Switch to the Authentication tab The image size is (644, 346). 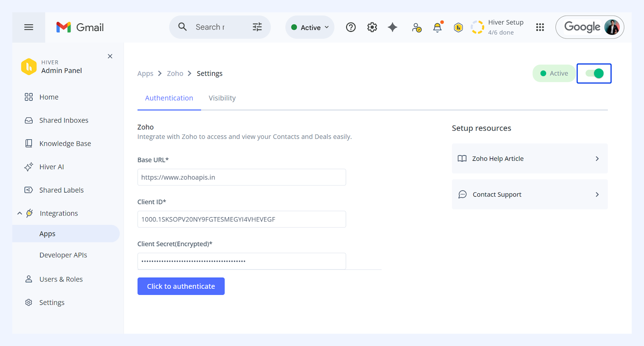pos(169,98)
